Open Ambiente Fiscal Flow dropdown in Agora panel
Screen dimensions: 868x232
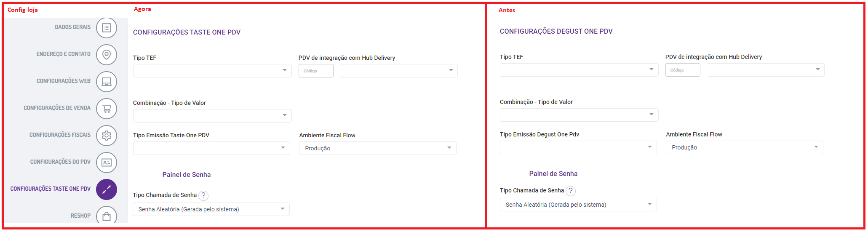click(377, 148)
